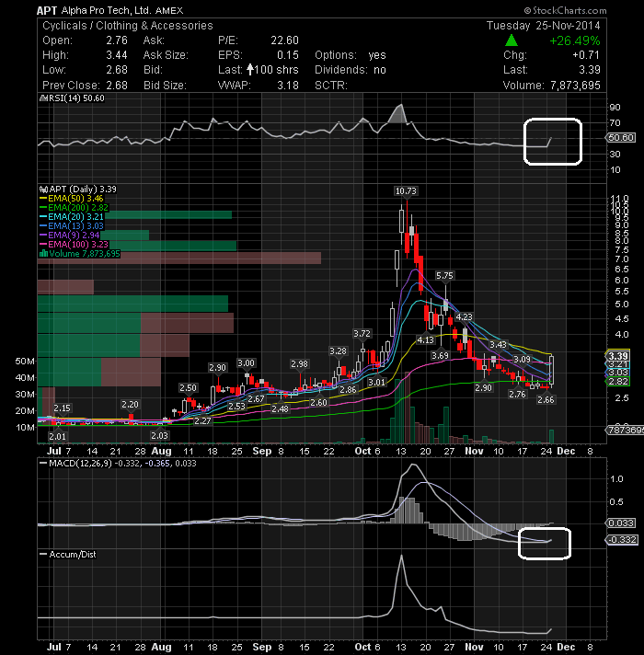Viewport: 644px width, 655px height.
Task: Click the 90 level on RSI axis
Action: [x=615, y=108]
